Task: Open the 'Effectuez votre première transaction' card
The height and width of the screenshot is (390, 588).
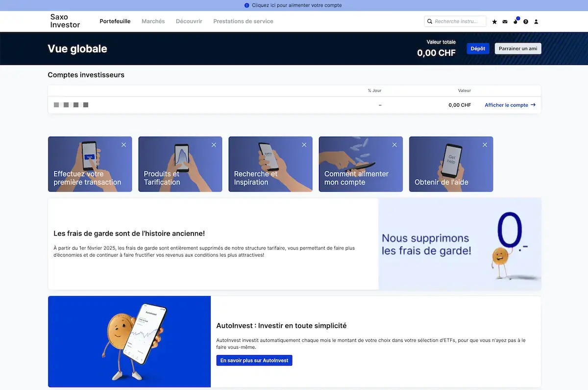Action: pyautogui.click(x=90, y=164)
